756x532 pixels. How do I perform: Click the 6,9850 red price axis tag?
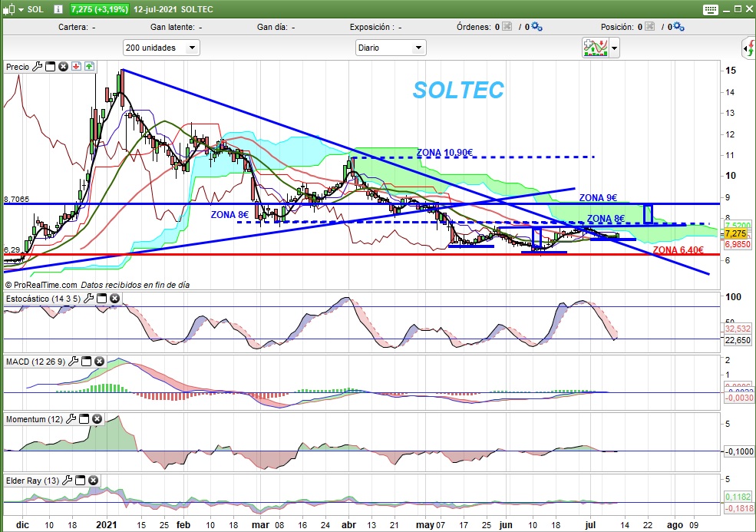[738, 245]
